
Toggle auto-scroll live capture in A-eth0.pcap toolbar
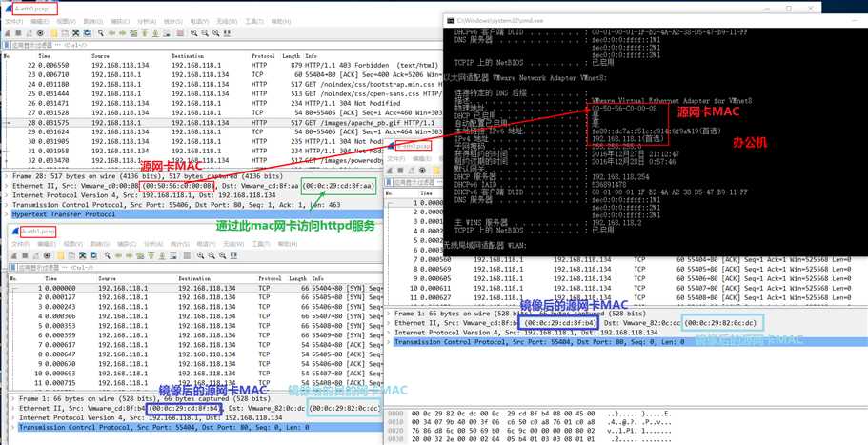166,33
